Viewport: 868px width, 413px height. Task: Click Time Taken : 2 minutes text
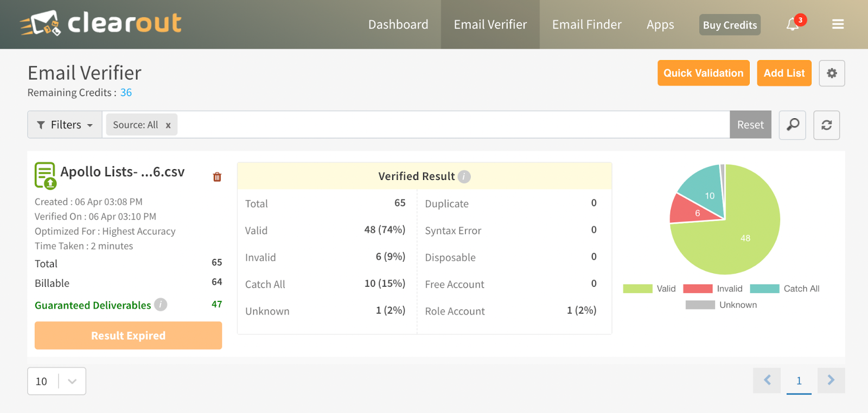coord(84,246)
